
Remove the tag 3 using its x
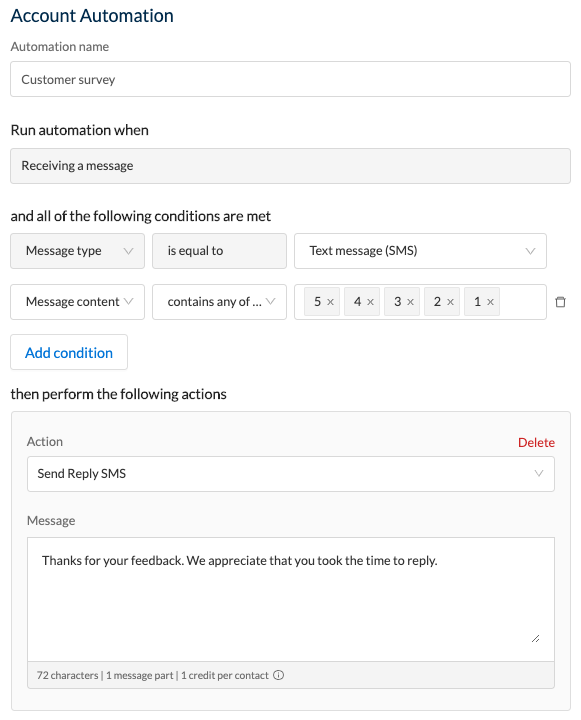pos(410,302)
